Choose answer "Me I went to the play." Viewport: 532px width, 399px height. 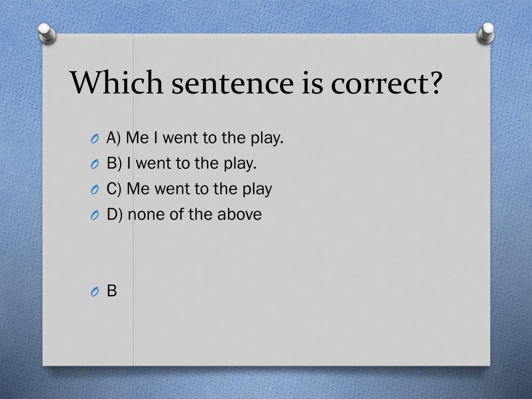click(x=205, y=138)
